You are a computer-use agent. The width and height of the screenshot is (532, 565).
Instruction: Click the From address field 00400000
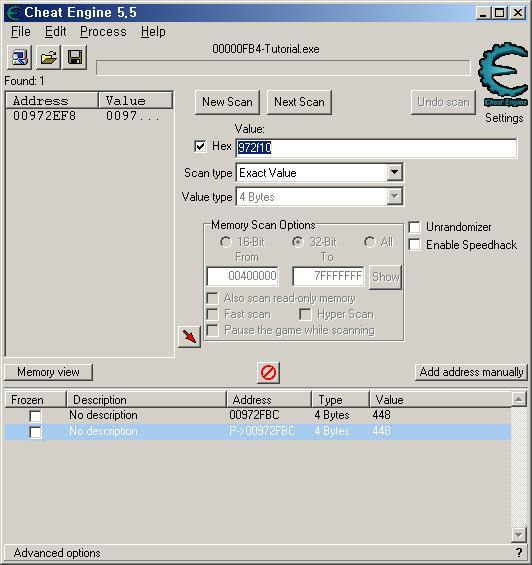point(243,276)
